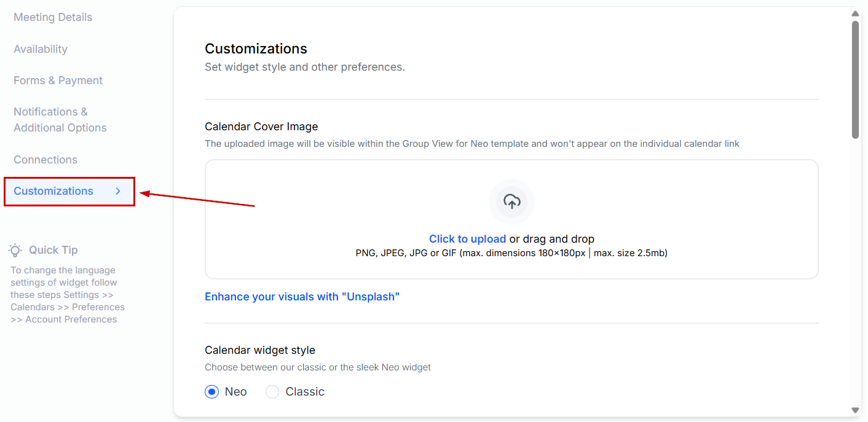Click the Classic label text
Image resolution: width=868 pixels, height=422 pixels.
pyautogui.click(x=305, y=392)
